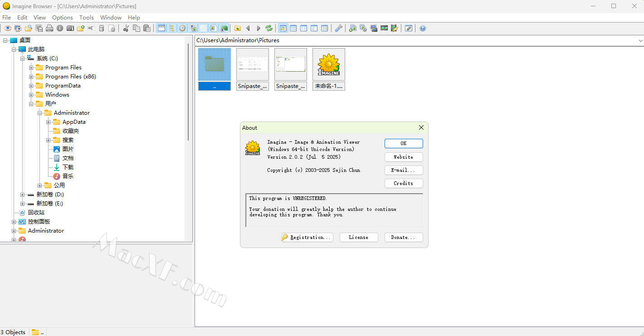
Task: Click the rename text-cursor icon in the toolbar
Action: pos(91,28)
